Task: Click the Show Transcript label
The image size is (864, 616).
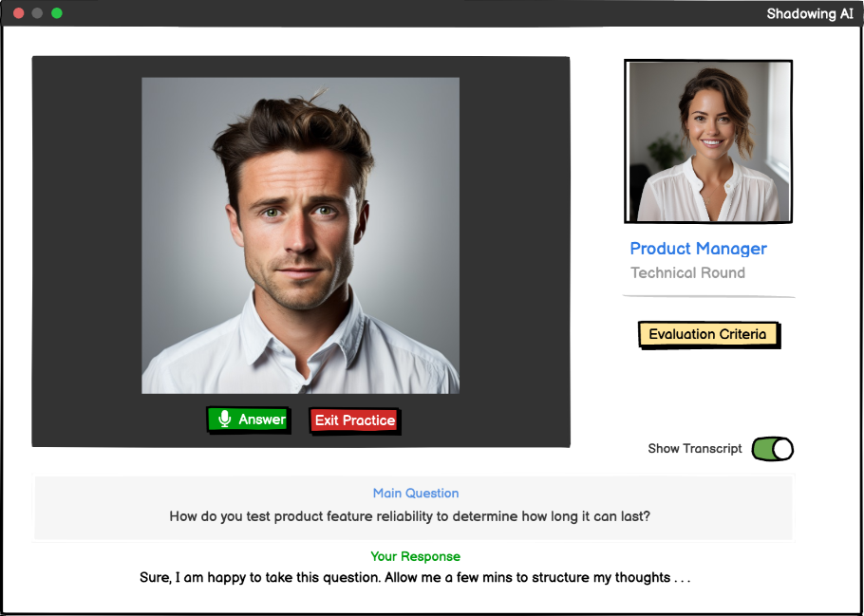Action: pyautogui.click(x=694, y=448)
